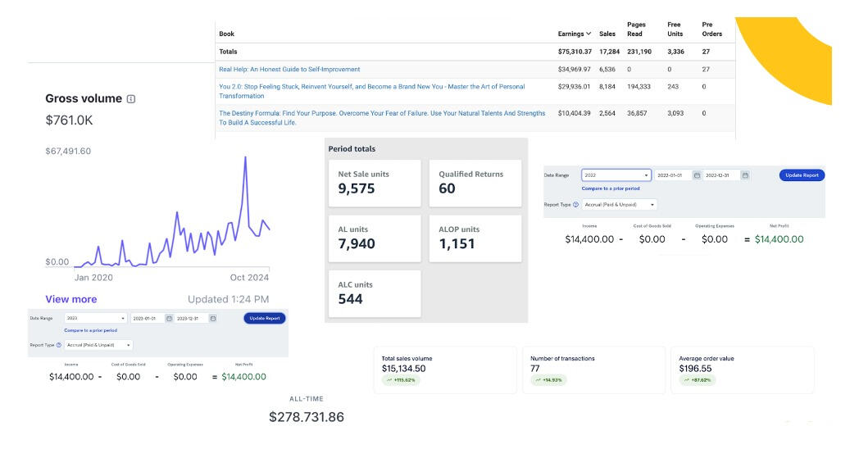Open the Real Help book link
The height and width of the screenshot is (449, 868).
(289, 69)
